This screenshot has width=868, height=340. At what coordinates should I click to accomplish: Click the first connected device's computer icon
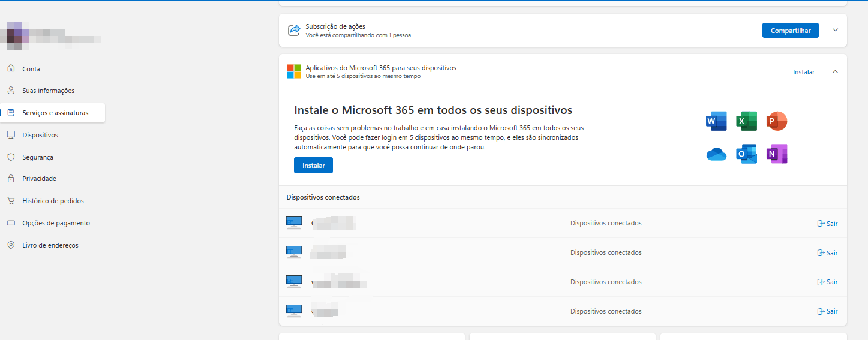[294, 223]
